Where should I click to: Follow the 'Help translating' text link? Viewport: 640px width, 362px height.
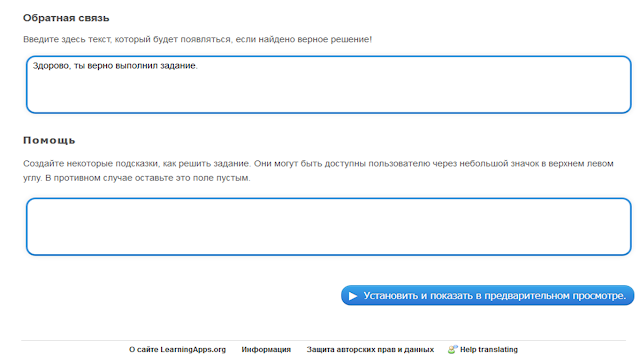489,349
